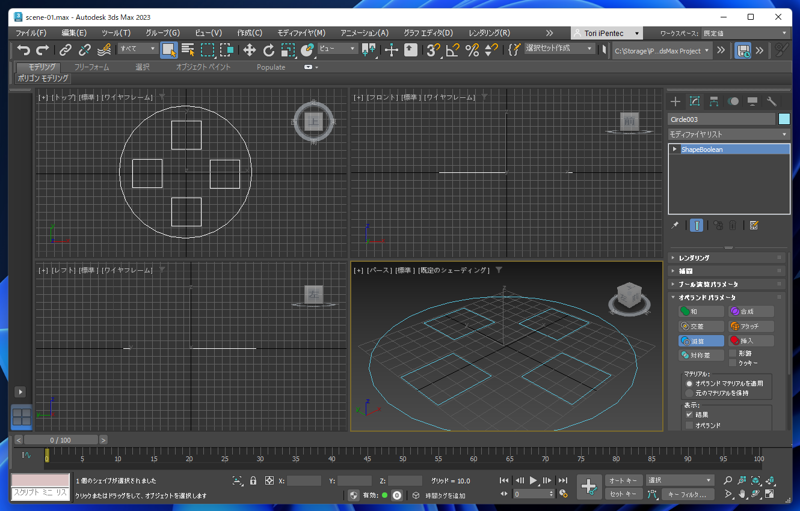This screenshot has height=511, width=800.
Task: Choose the Rectangular Selection Region tool
Action: tap(207, 50)
